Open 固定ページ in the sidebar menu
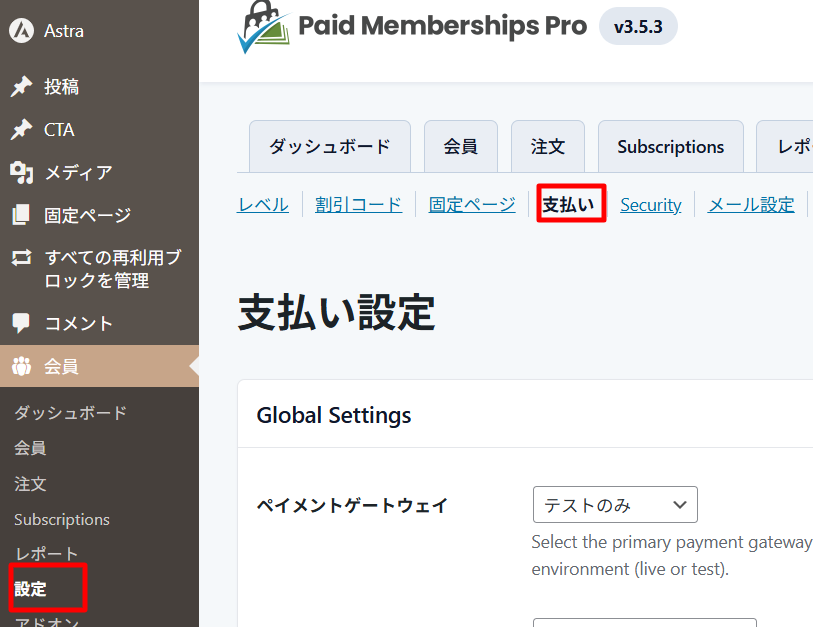 [x=99, y=215]
